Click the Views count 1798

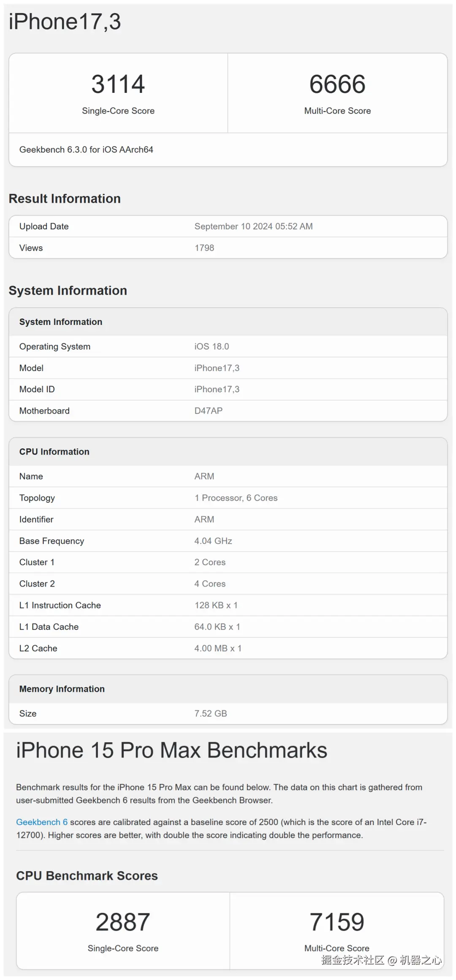[x=204, y=248]
